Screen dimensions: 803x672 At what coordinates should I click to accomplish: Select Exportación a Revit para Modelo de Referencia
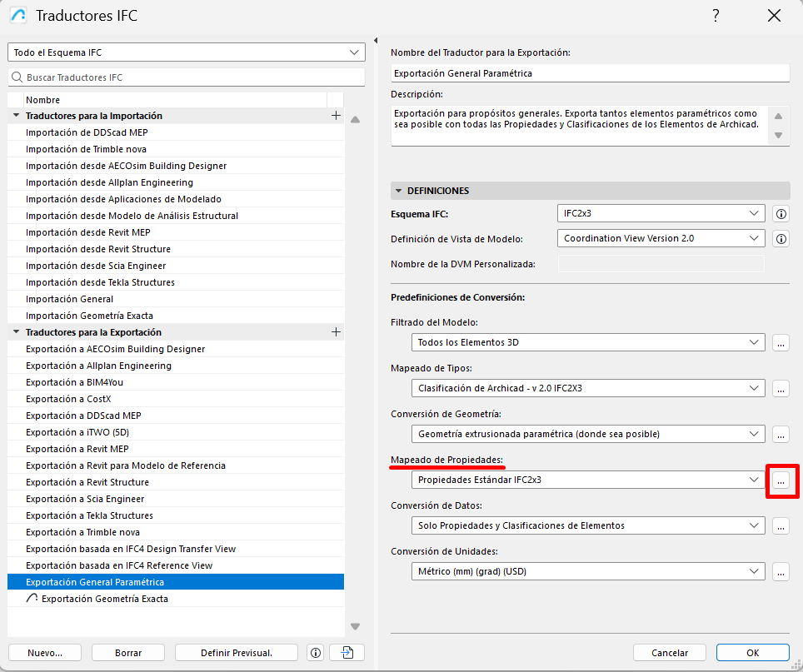click(x=176, y=465)
